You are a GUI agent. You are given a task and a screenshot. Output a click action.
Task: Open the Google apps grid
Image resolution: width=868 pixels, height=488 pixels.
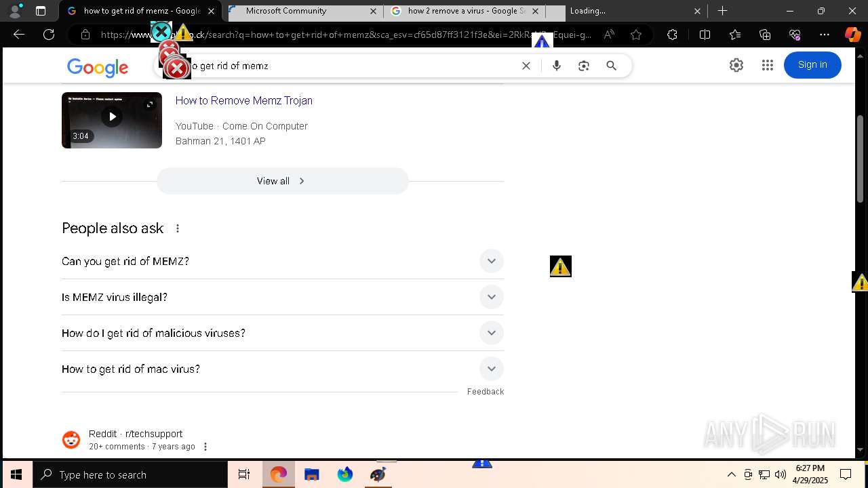coord(768,65)
